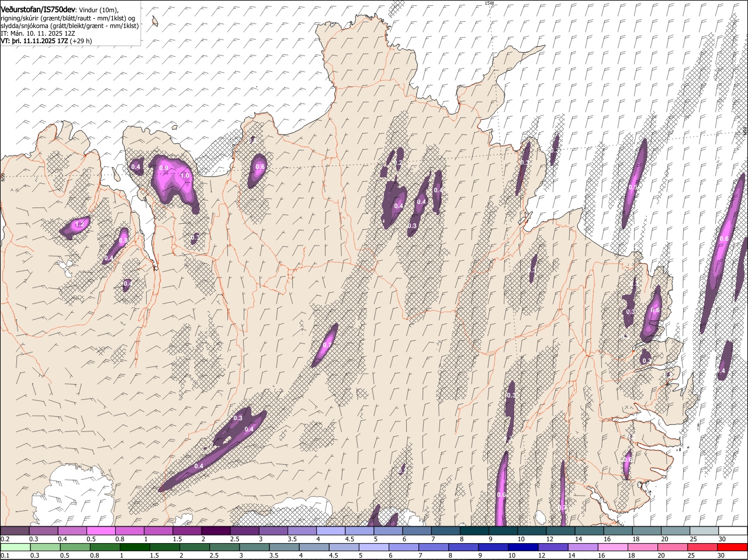The width and height of the screenshot is (748, 560).
Task: Click the '0.1' label in bottom legend row
Action: pyautogui.click(x=5, y=555)
